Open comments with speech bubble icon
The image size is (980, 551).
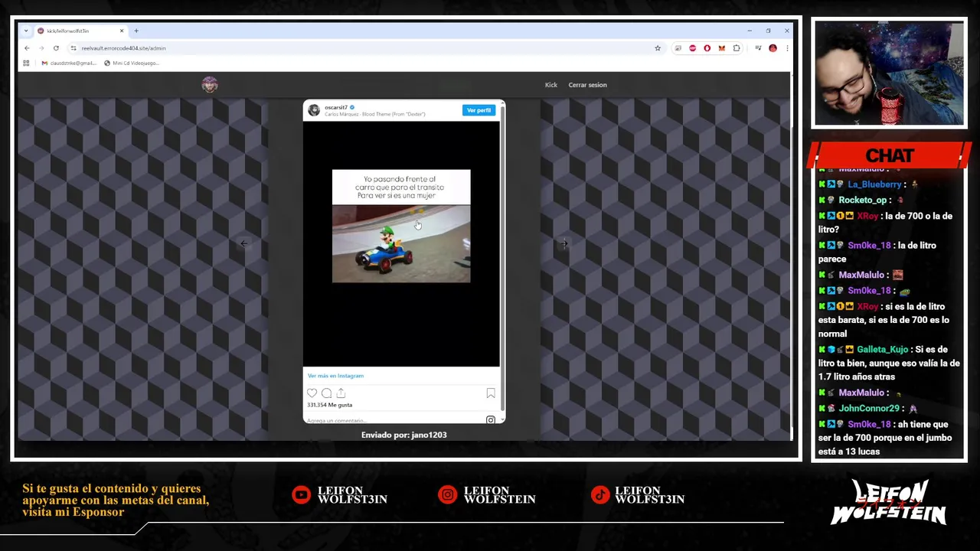point(326,393)
